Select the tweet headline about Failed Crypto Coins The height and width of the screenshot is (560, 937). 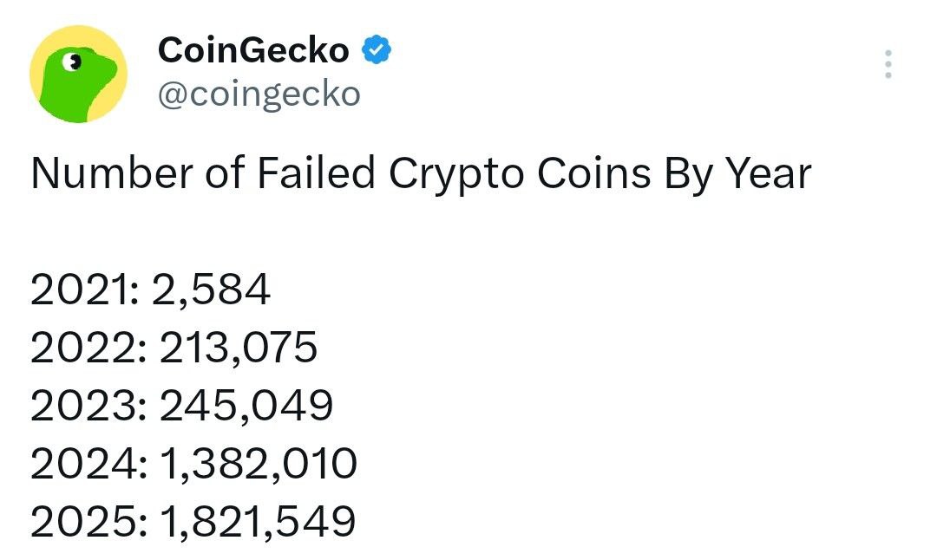(422, 174)
